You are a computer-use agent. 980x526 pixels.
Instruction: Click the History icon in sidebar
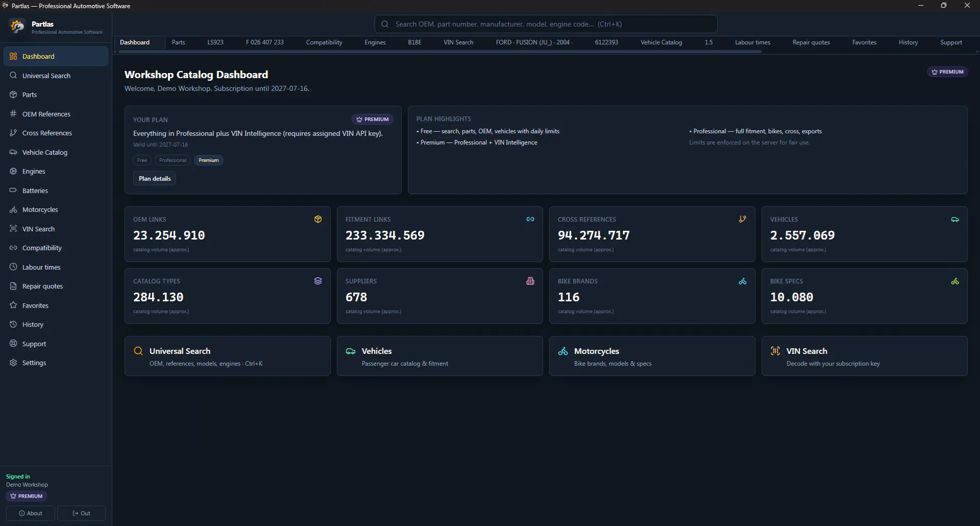[x=13, y=324]
